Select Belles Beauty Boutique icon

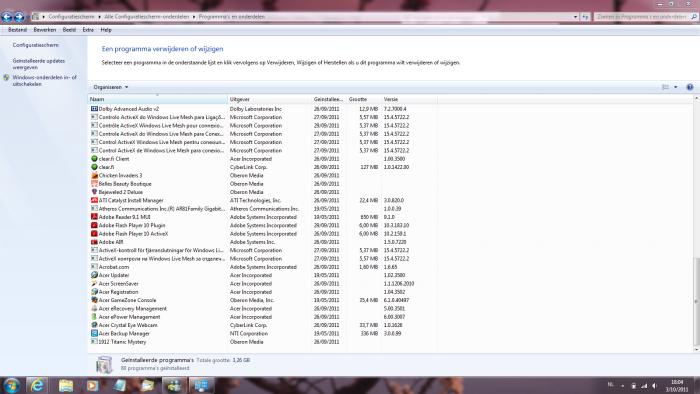tap(94, 184)
